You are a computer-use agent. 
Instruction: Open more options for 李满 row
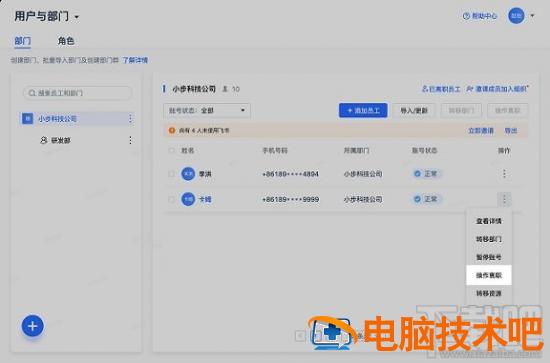tap(504, 174)
